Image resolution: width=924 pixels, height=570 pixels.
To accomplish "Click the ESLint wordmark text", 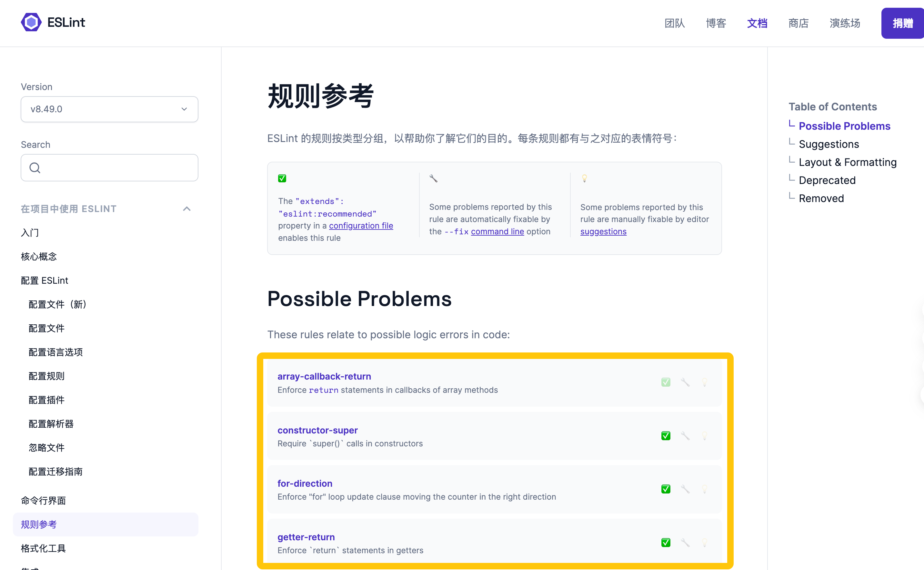I will (66, 22).
